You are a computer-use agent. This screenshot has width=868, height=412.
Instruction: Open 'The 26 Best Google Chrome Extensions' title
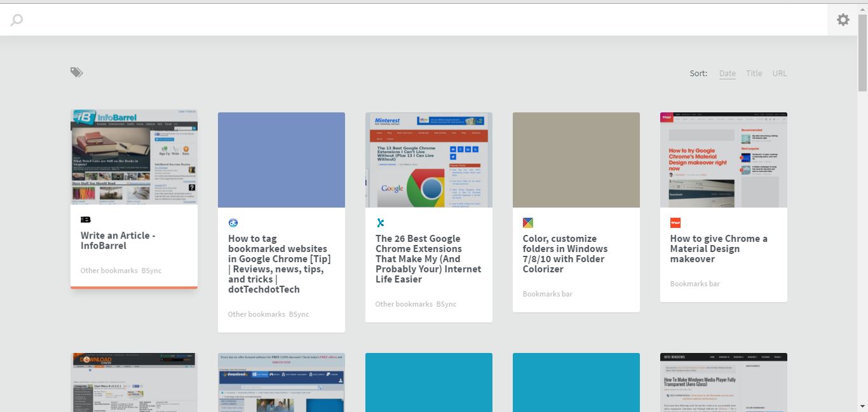[428, 258]
